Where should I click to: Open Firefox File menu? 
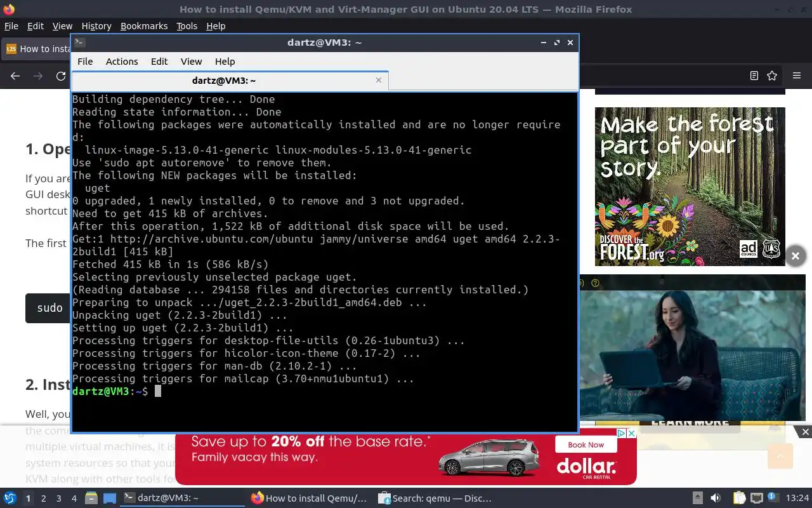click(11, 26)
